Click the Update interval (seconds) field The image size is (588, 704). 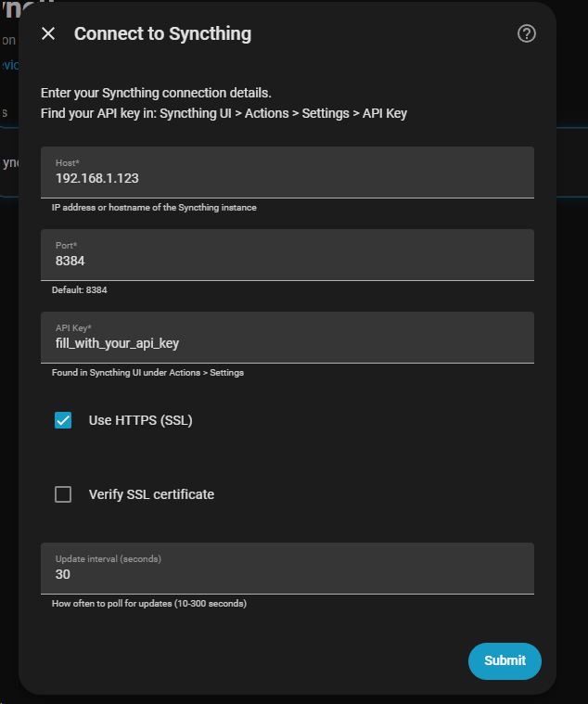point(288,569)
